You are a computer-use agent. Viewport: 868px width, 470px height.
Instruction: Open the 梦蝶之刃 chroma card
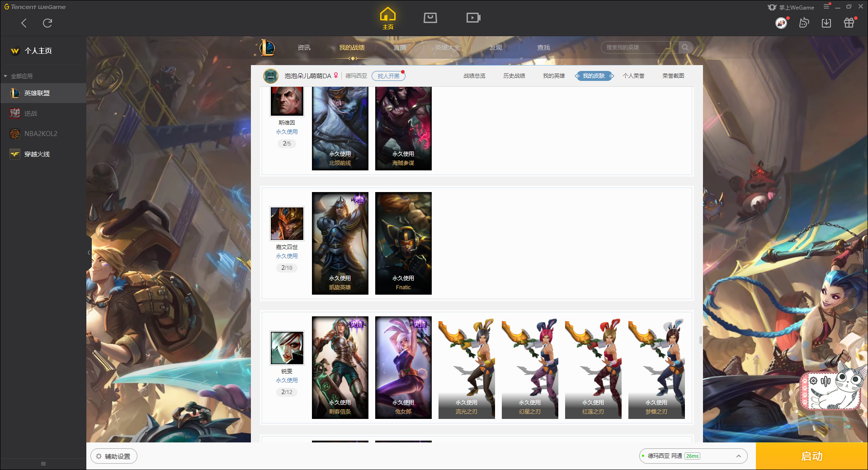pyautogui.click(x=656, y=367)
